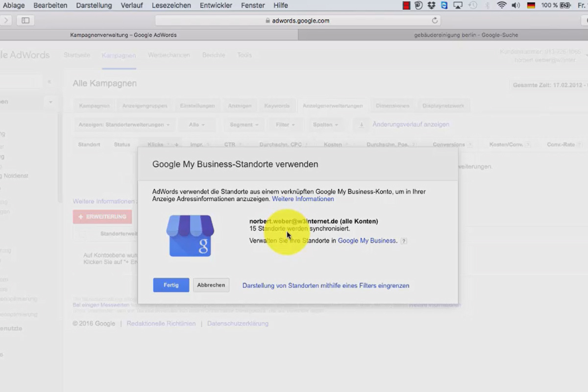The width and height of the screenshot is (588, 392).
Task: Click the Time Machine status icon
Action: coord(472,5)
